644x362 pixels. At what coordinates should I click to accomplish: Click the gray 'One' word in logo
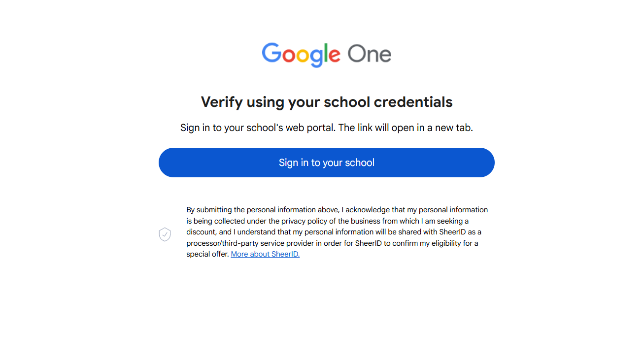coord(369,54)
